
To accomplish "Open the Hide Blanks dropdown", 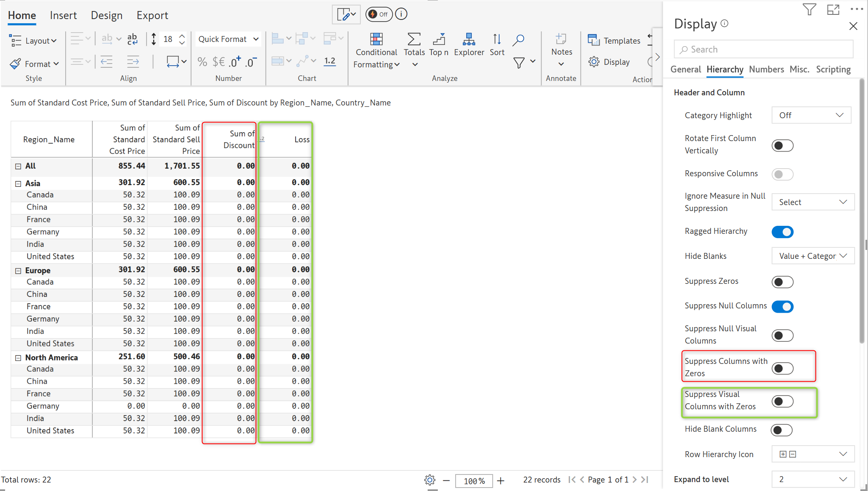I will (813, 256).
